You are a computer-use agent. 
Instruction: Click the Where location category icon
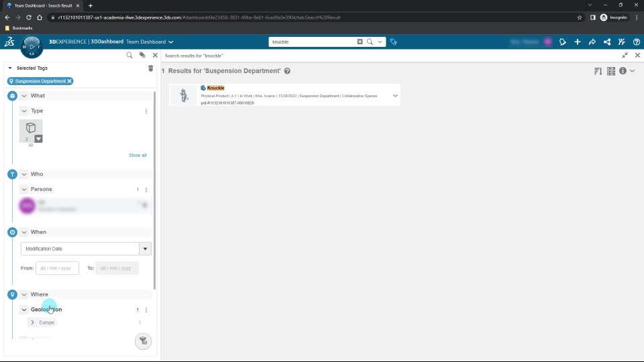[12, 294]
